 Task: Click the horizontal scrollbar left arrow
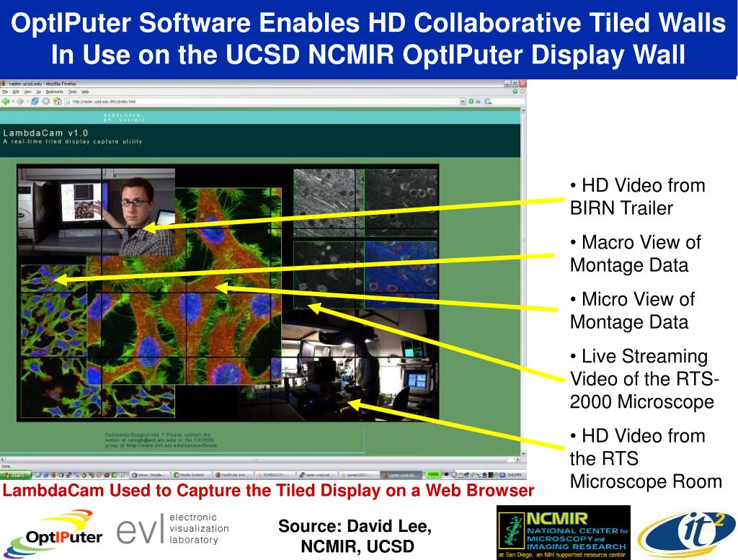coord(2,459)
